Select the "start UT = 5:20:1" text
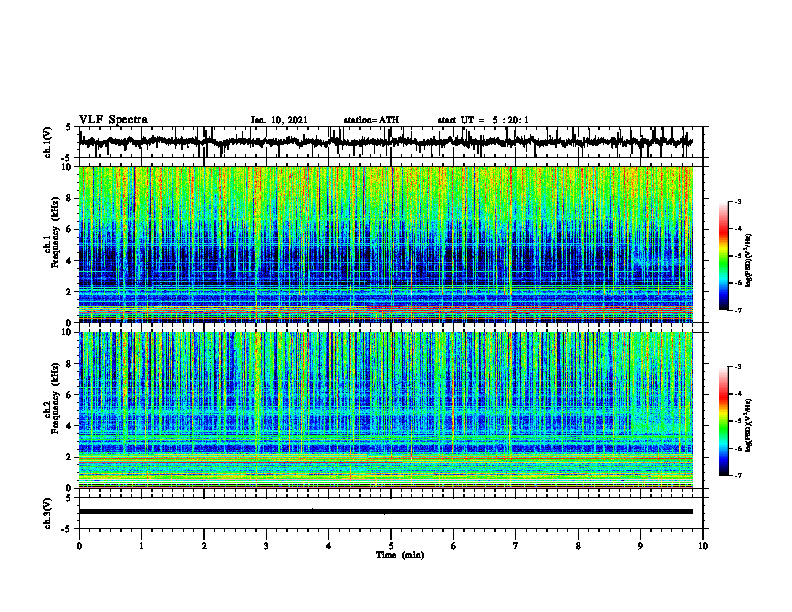Screen dimensions: 792x612 coord(483,120)
